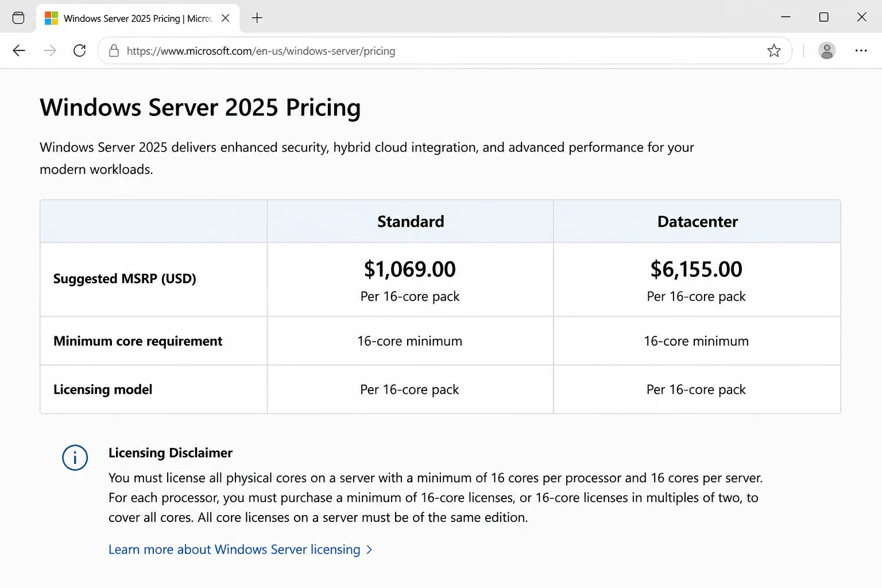
Task: Minimize the browser window
Action: pos(786,17)
